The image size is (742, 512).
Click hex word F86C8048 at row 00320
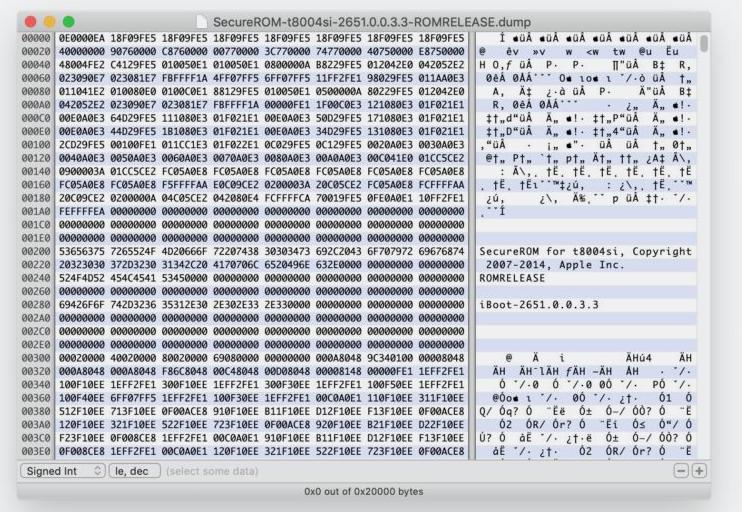tap(185, 371)
